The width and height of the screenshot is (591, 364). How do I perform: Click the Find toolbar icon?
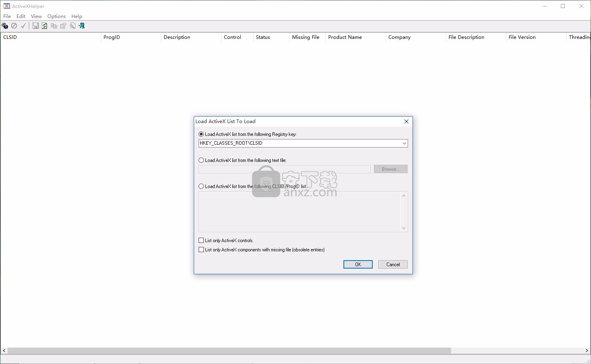tap(73, 26)
